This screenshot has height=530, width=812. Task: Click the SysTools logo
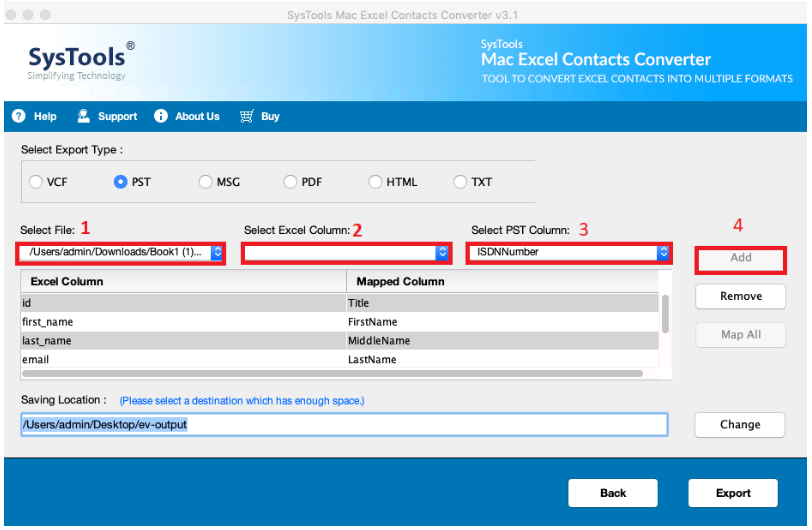(81, 61)
